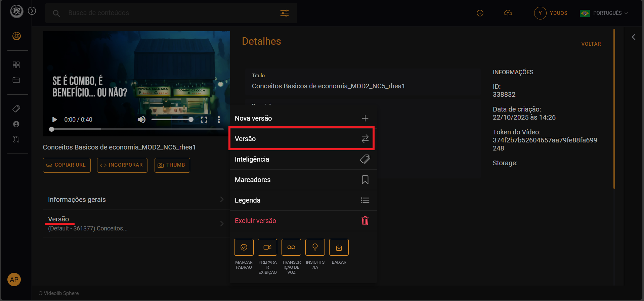Click the AP user avatar

click(14, 279)
